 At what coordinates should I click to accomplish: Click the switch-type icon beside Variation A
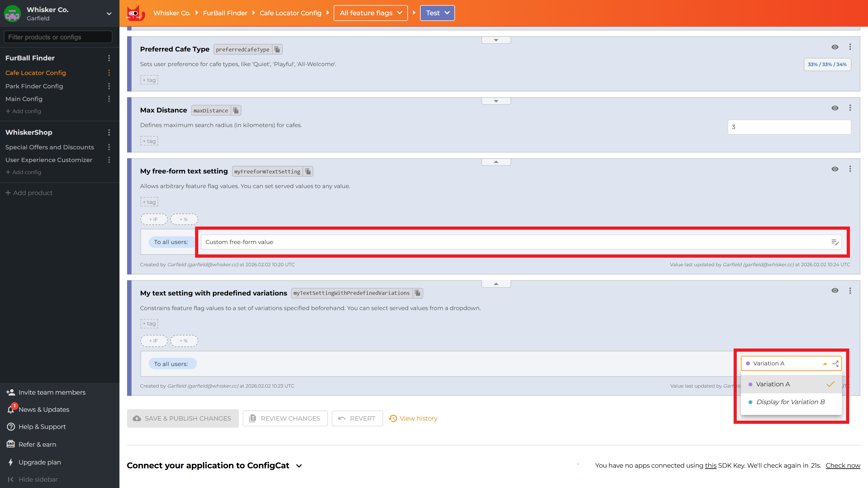(x=835, y=363)
